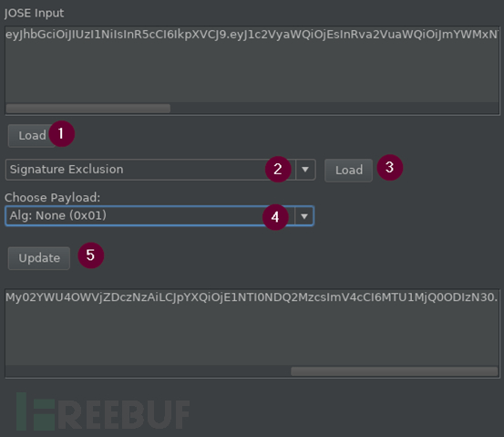Click the step 3 circle marker
Viewport: 504px width, 437px height.
[x=390, y=167]
